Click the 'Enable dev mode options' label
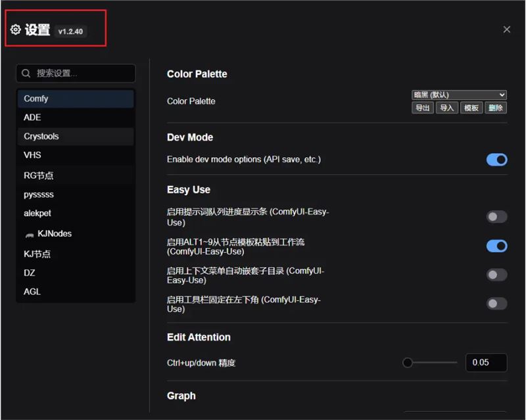526x420 pixels. click(x=244, y=159)
